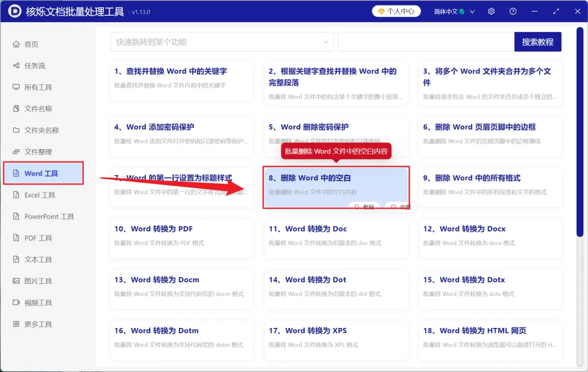Open card 9 删除 Word 中的所有格式
Image resolution: width=588 pixels, height=372 pixels.
pos(490,187)
